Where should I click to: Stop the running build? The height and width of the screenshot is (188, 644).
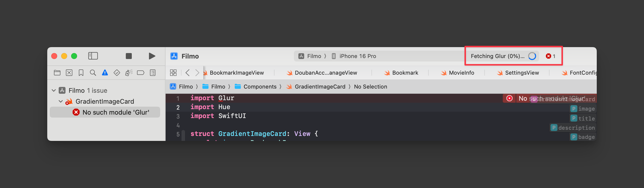click(x=129, y=56)
